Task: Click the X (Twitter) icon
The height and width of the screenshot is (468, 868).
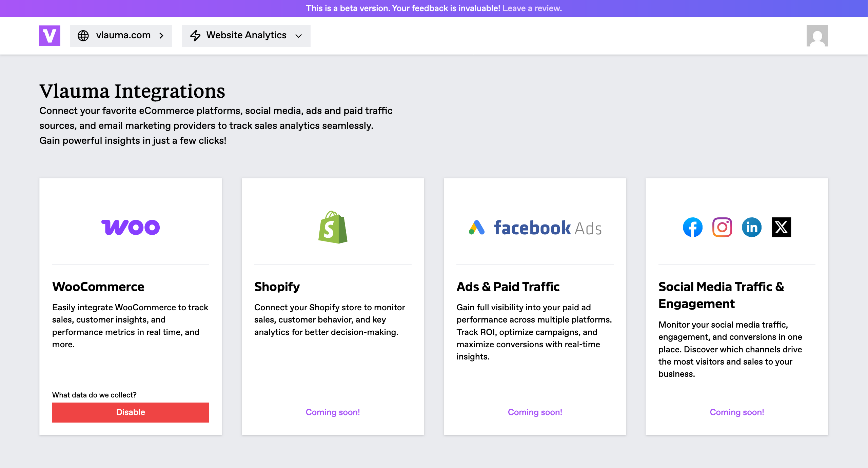Action: click(781, 227)
